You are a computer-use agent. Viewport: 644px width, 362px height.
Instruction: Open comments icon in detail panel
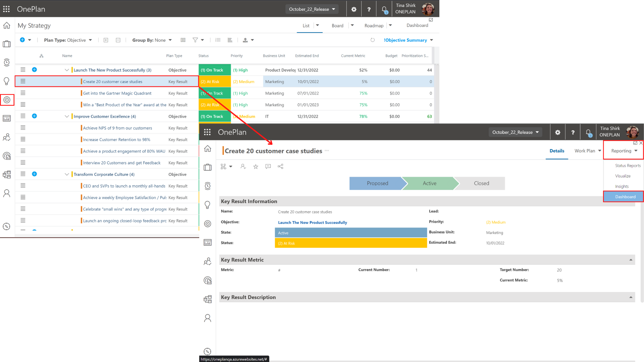pyautogui.click(x=268, y=166)
